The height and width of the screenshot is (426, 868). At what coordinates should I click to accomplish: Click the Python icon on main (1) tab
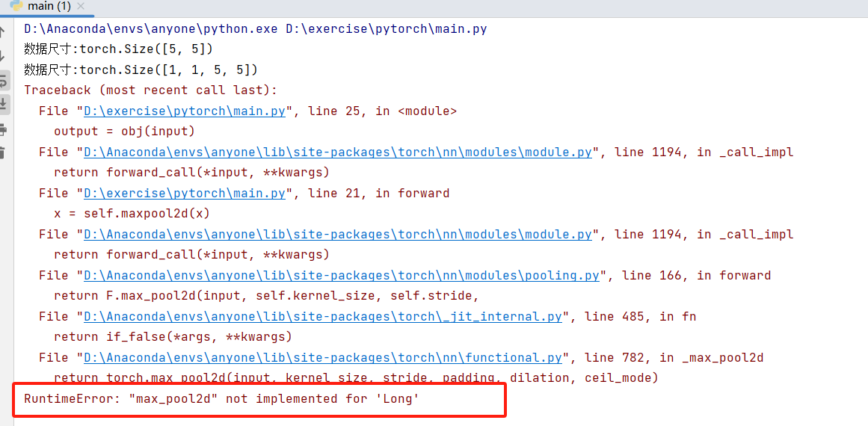coord(16,6)
